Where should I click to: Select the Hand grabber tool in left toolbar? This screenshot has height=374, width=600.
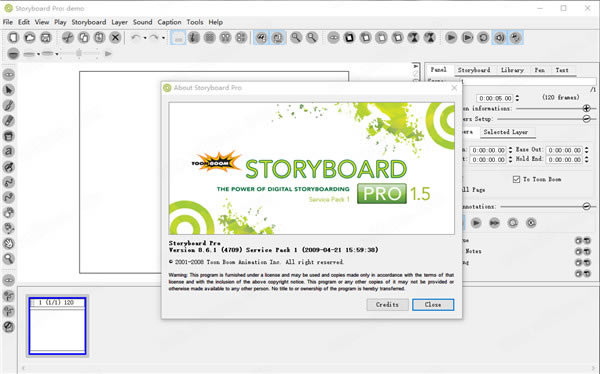pos(8,243)
